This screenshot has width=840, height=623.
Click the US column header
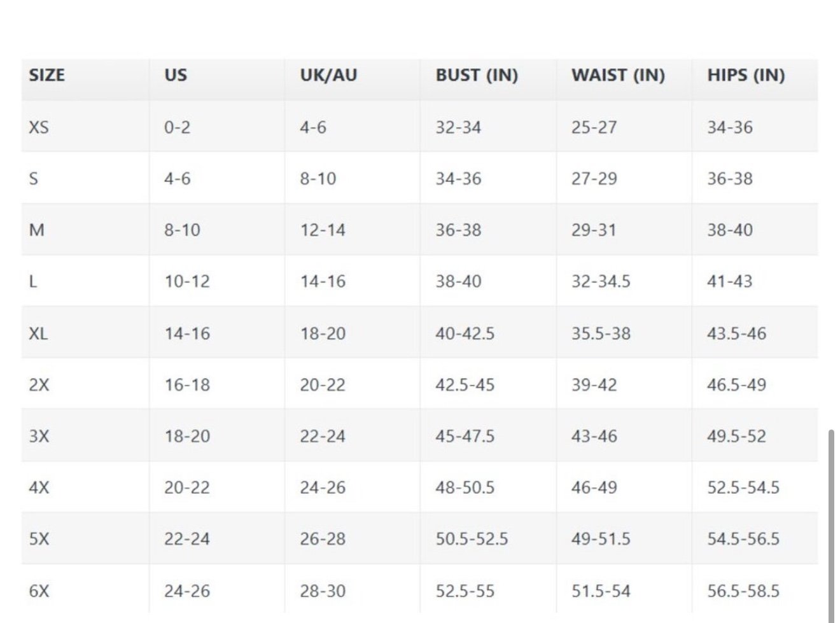[176, 75]
